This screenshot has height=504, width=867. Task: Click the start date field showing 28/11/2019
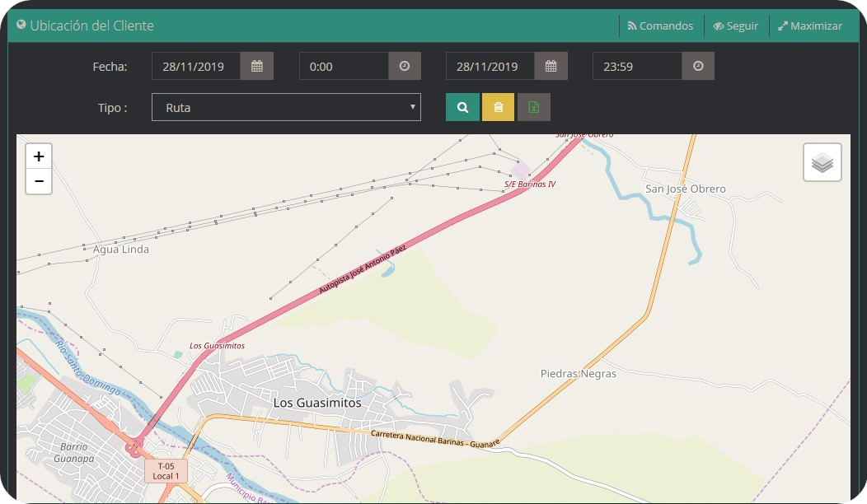(196, 66)
